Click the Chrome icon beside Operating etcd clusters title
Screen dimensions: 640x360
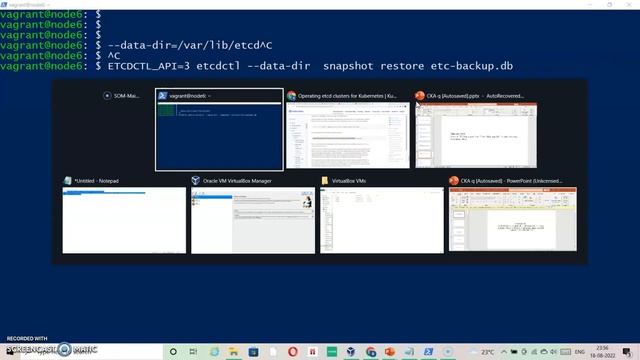(x=291, y=96)
